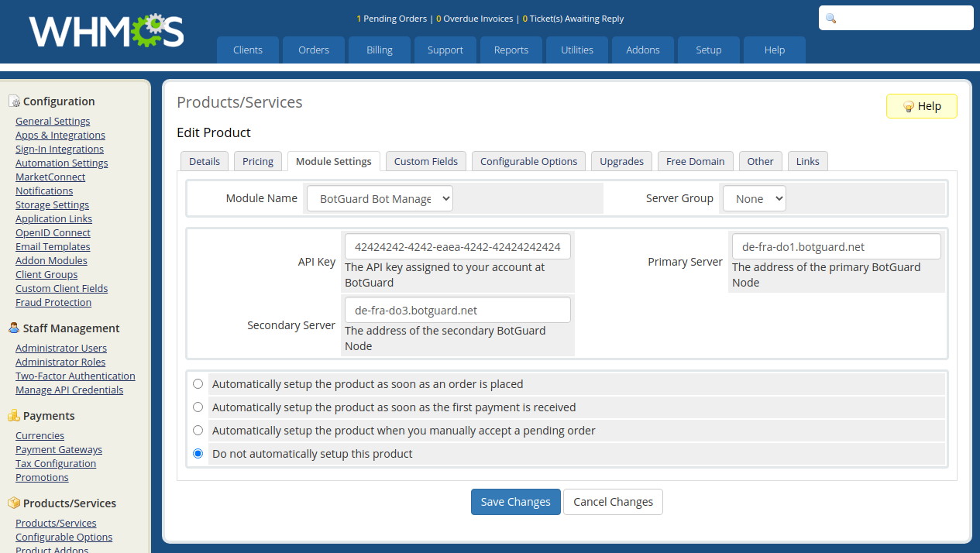Click the Products/Services box icon in sidebar
Image resolution: width=980 pixels, height=553 pixels.
pyautogui.click(x=14, y=503)
